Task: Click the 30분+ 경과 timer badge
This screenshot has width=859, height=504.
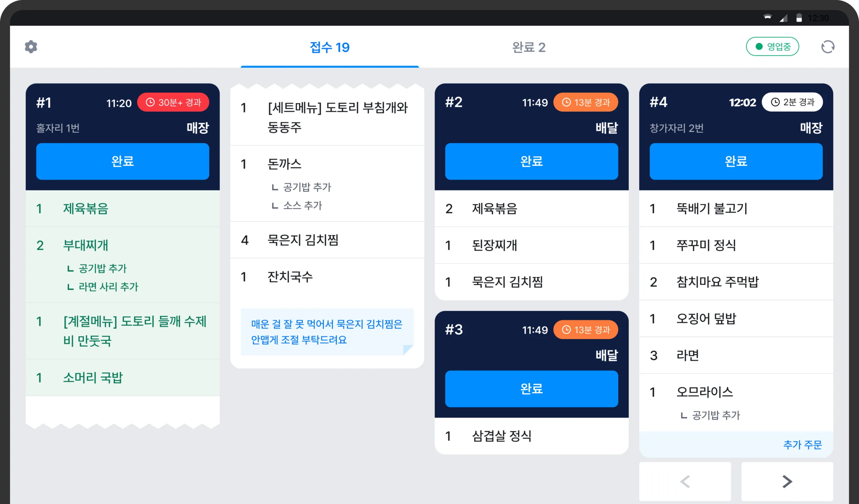Action: click(x=173, y=102)
